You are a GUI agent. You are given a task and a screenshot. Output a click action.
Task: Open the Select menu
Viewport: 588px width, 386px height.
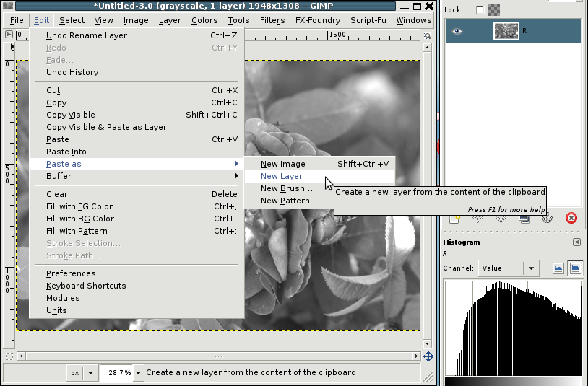point(72,20)
